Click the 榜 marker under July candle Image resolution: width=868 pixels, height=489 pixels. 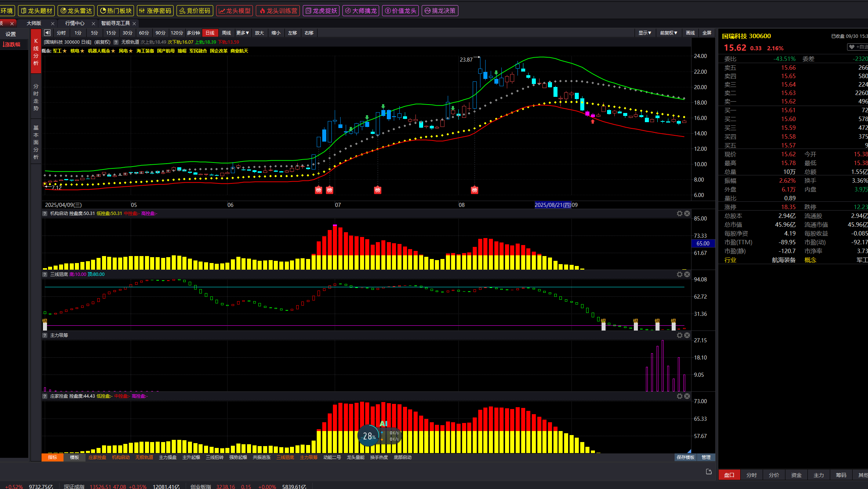coord(378,190)
